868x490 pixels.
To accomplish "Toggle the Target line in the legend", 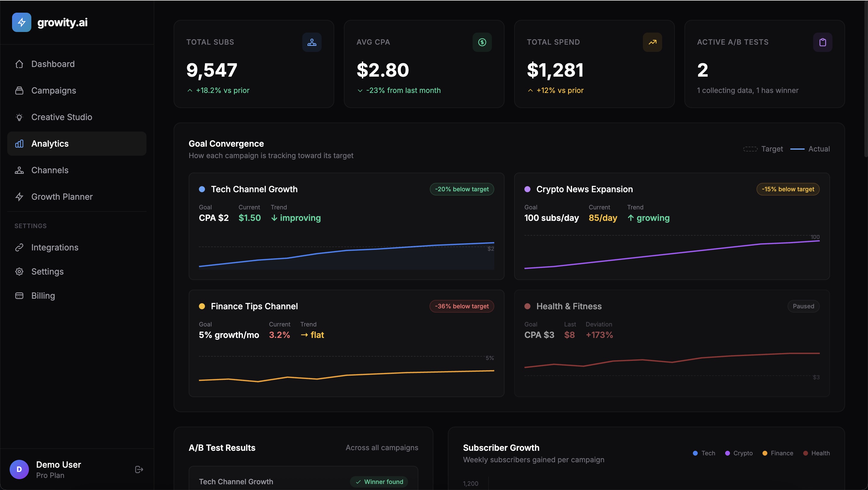I will (763, 149).
